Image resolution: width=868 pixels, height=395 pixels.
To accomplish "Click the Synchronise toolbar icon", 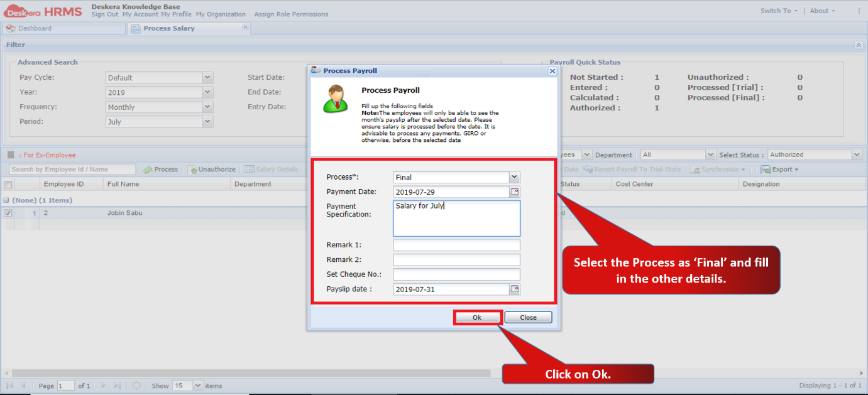I will (x=695, y=170).
